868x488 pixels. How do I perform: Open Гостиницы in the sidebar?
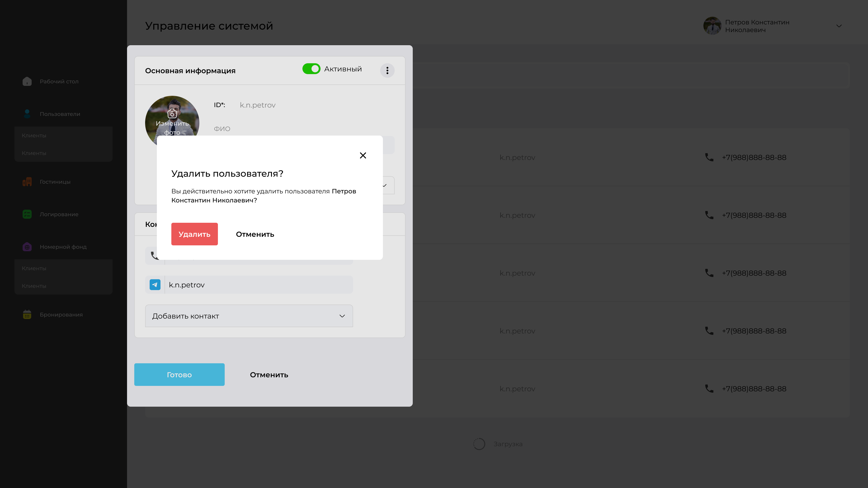[x=55, y=182]
